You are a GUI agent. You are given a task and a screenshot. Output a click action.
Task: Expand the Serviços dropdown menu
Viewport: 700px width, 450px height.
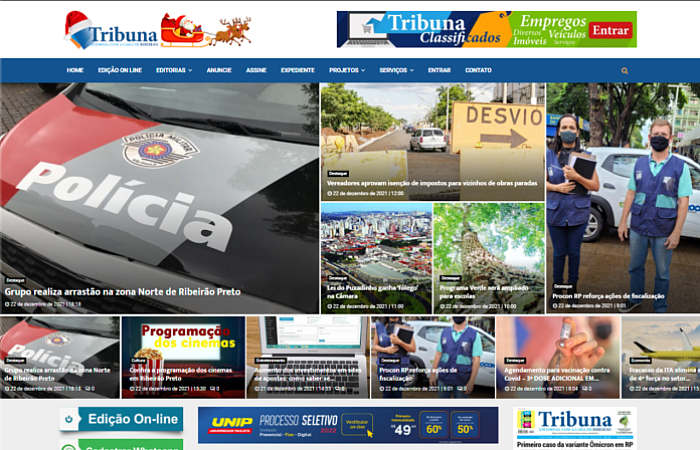pyautogui.click(x=396, y=71)
